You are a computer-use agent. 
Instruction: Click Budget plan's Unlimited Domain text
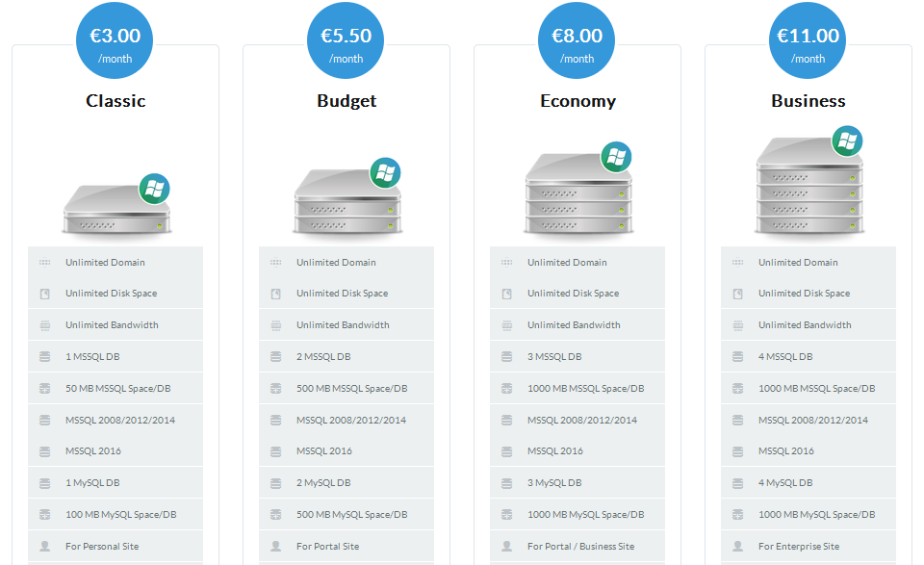tap(336, 262)
